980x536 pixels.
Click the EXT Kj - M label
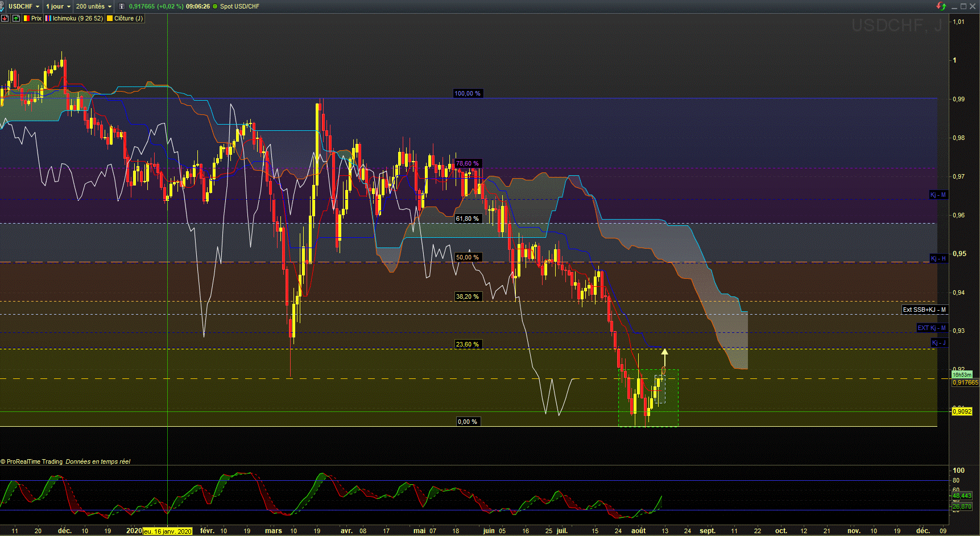(932, 328)
